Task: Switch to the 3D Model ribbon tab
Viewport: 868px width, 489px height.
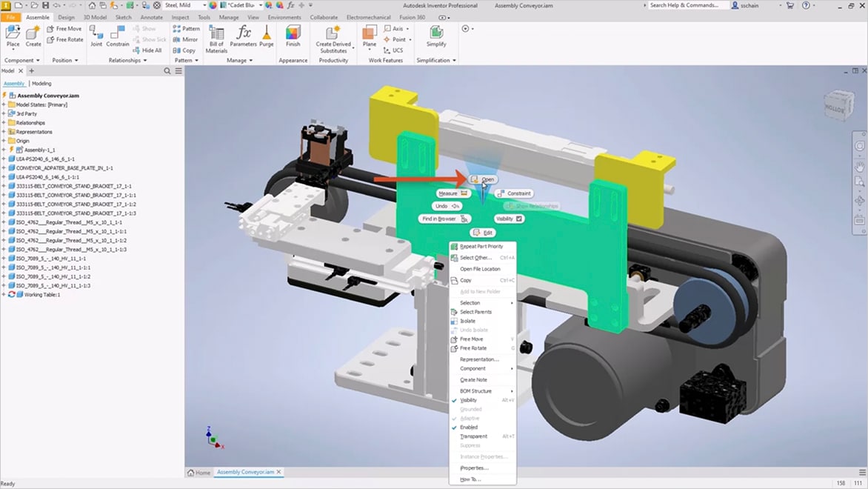Action: point(95,17)
